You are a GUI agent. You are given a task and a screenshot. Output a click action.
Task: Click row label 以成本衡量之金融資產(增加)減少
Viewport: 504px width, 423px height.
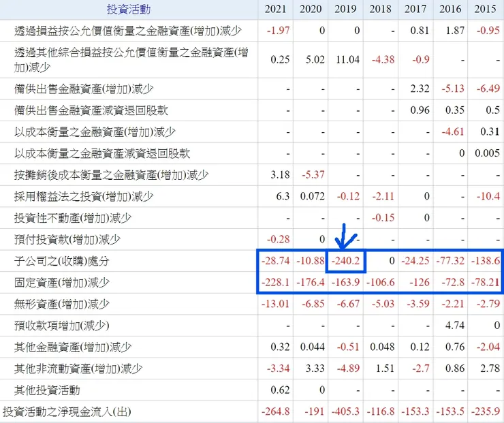[95, 131]
